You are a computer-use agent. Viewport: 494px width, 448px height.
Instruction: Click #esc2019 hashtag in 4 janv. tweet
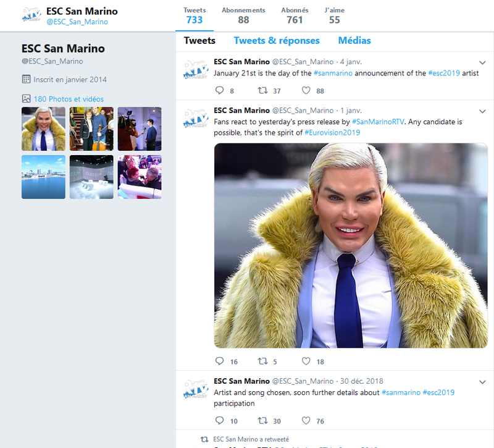[444, 73]
